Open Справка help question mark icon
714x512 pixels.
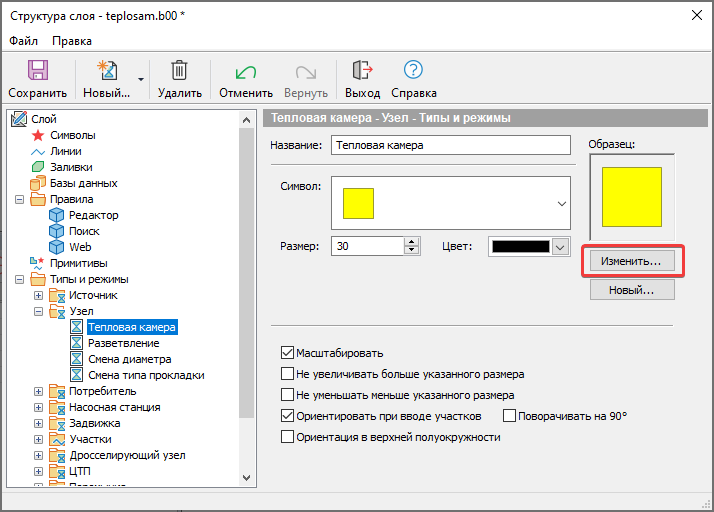(413, 71)
